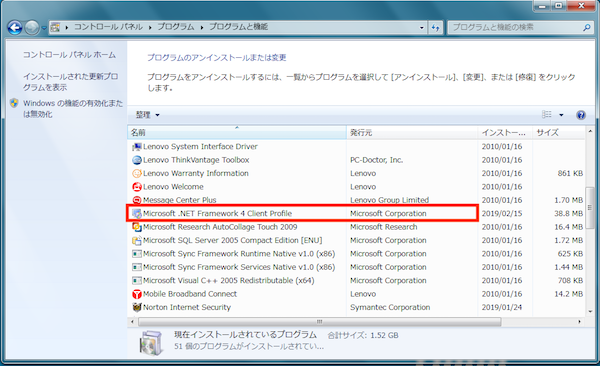Viewport: 600px width, 366px height.
Task: Click Message Center Plus icon
Action: tap(137, 200)
